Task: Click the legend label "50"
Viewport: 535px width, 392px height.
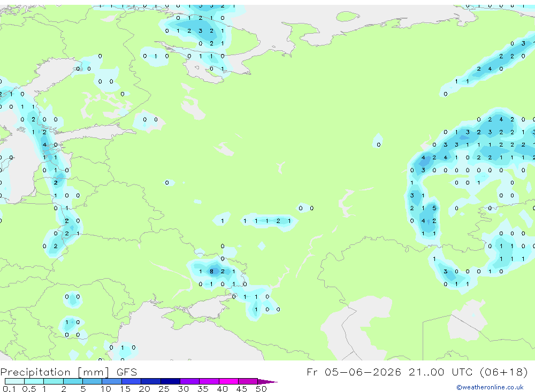Action: (x=261, y=389)
